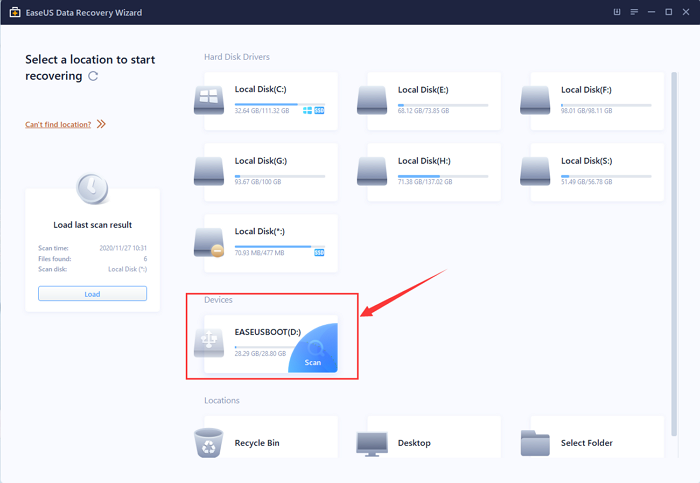
Task: Click the 93.67 GB/100 GB size text
Action: [258, 182]
